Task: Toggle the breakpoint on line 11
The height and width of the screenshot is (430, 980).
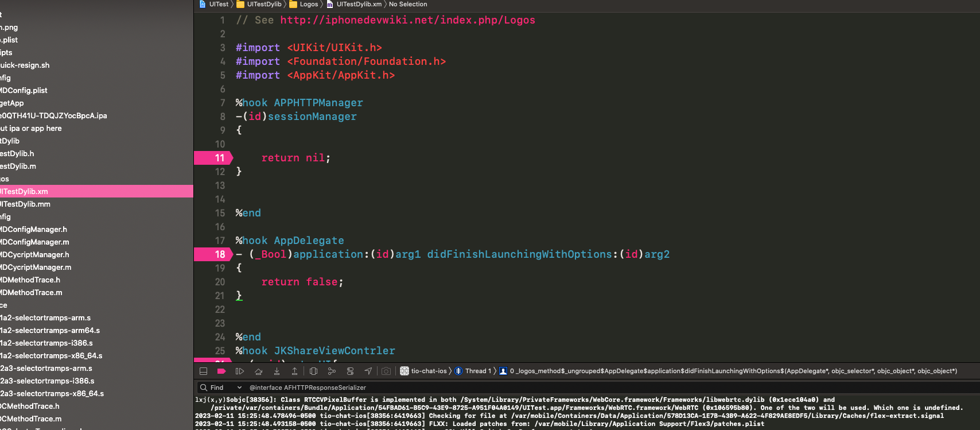Action: 213,158
